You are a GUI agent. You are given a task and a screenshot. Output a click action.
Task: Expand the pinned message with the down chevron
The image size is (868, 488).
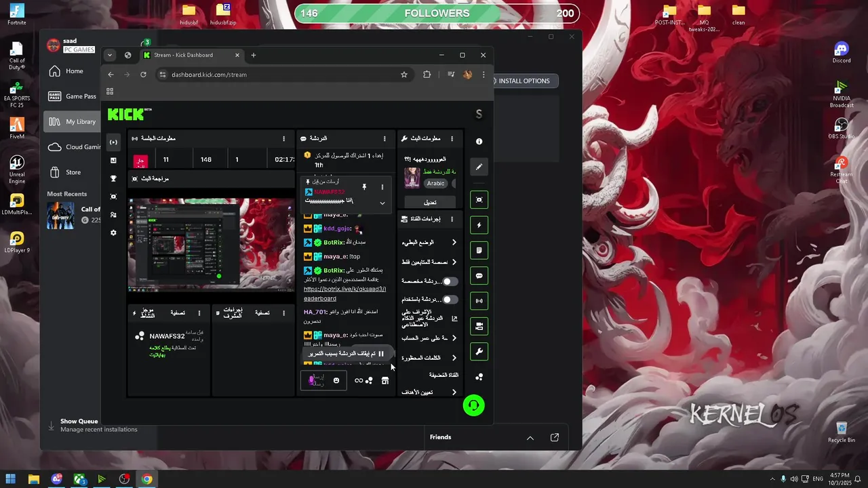(x=382, y=203)
